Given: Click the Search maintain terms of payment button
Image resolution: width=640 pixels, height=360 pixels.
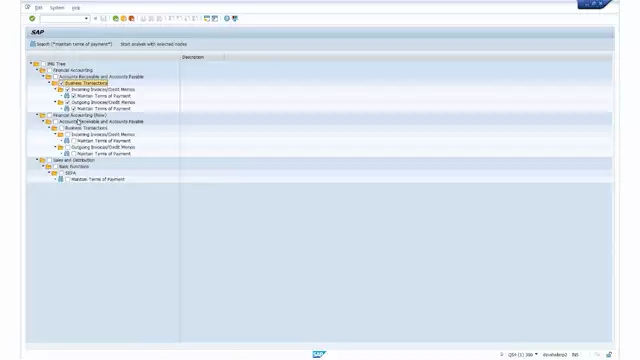Looking at the screenshot, I should click(x=71, y=44).
